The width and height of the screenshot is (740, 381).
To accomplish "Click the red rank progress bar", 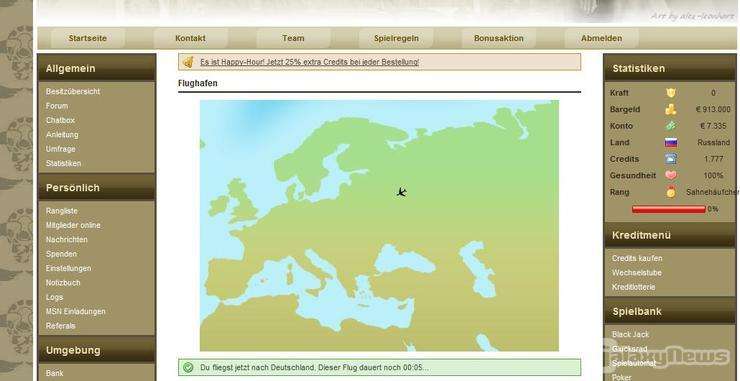I will (x=669, y=209).
